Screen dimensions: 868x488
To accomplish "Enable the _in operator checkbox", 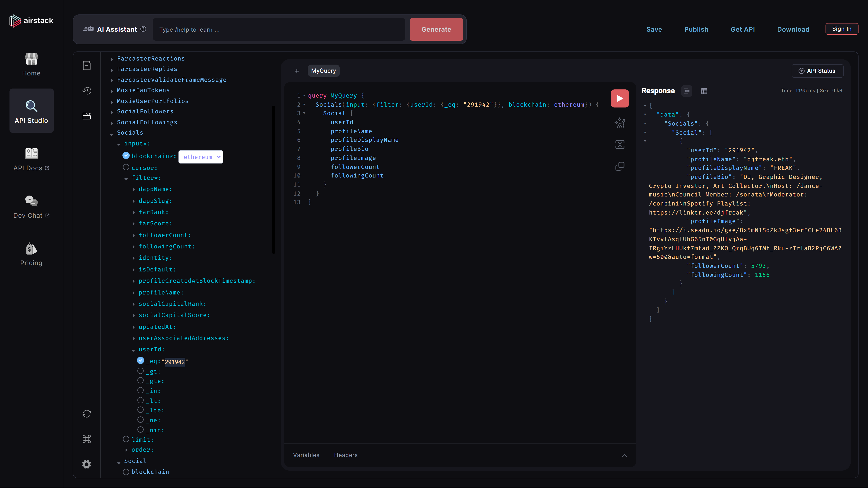I will [x=141, y=390].
